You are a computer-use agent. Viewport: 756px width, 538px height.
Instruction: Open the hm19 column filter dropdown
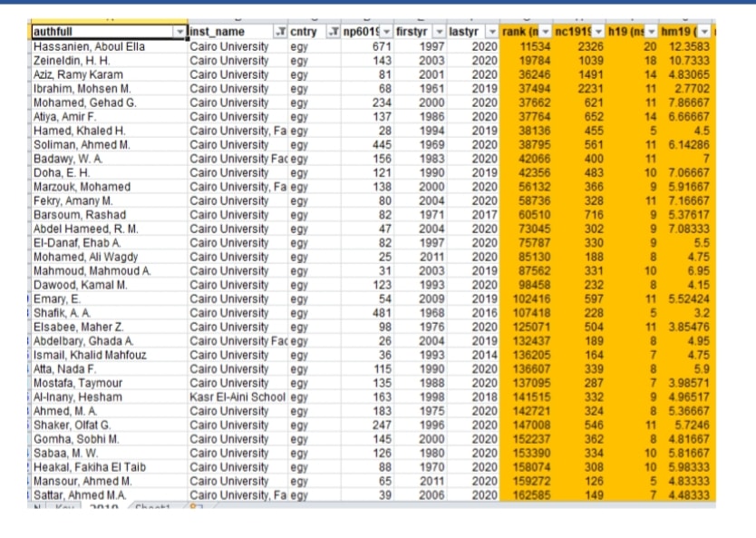[704, 32]
